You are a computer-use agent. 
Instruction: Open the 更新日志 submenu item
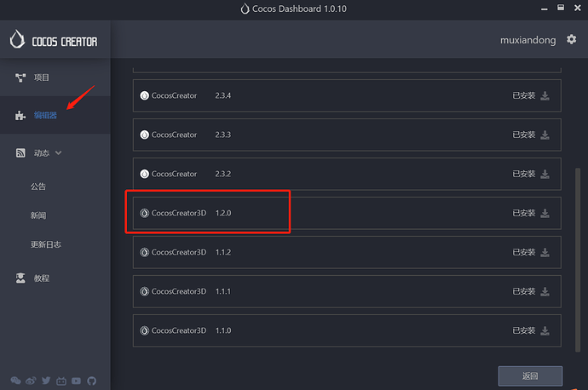click(x=46, y=244)
